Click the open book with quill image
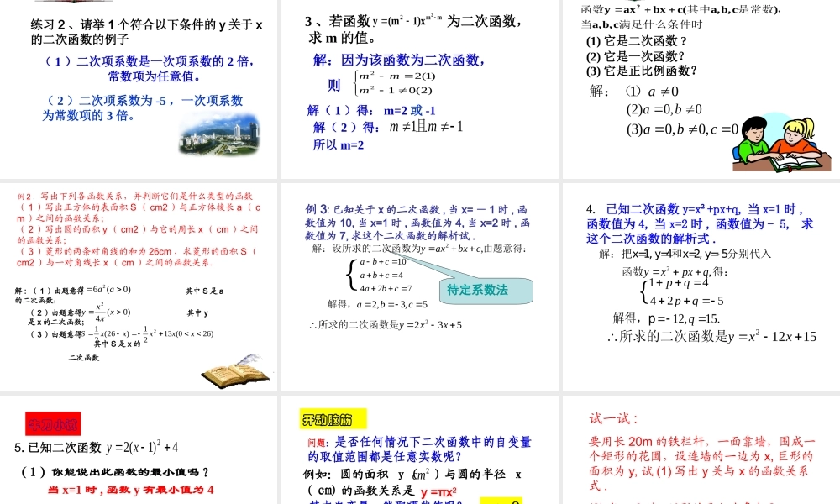The image size is (840, 504). (235, 370)
